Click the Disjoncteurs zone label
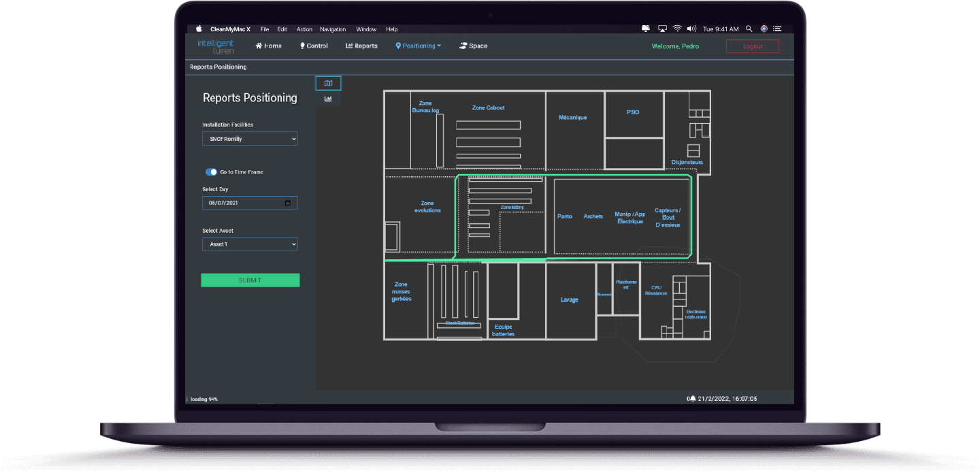 point(687,163)
